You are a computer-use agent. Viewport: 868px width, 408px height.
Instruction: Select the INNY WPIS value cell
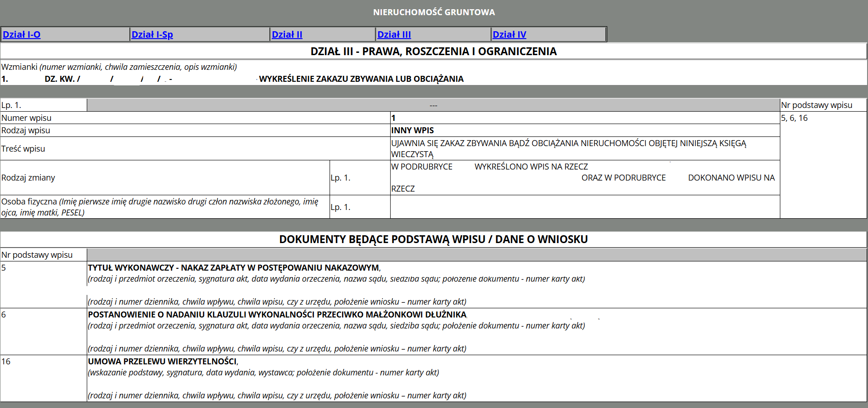[412, 130]
